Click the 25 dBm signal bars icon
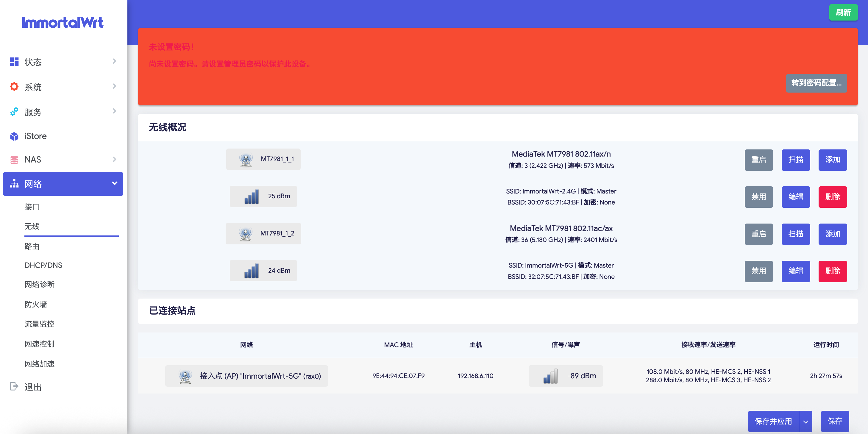This screenshot has width=868, height=434. click(x=252, y=196)
